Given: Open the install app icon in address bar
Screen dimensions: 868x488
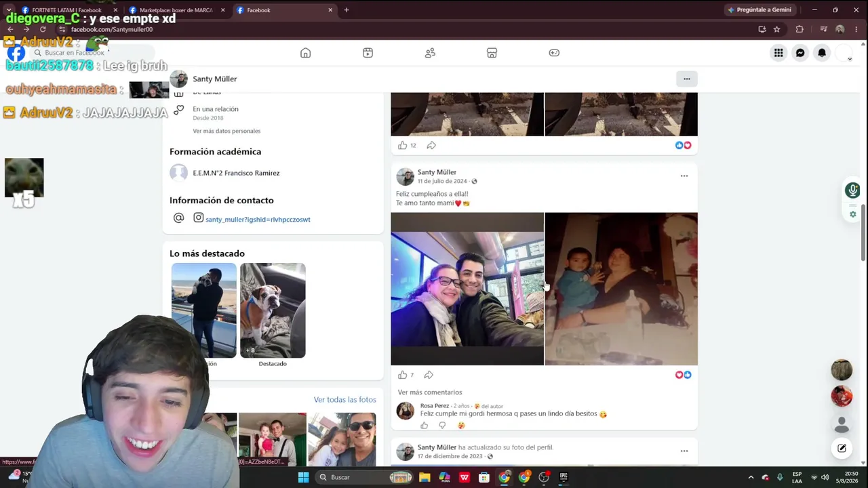Looking at the screenshot, I should [x=762, y=29].
